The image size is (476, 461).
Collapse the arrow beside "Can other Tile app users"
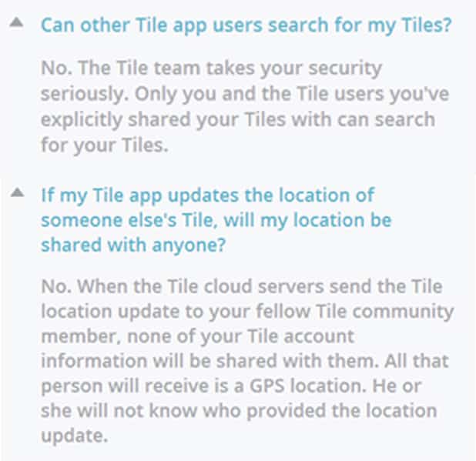pyautogui.click(x=16, y=24)
